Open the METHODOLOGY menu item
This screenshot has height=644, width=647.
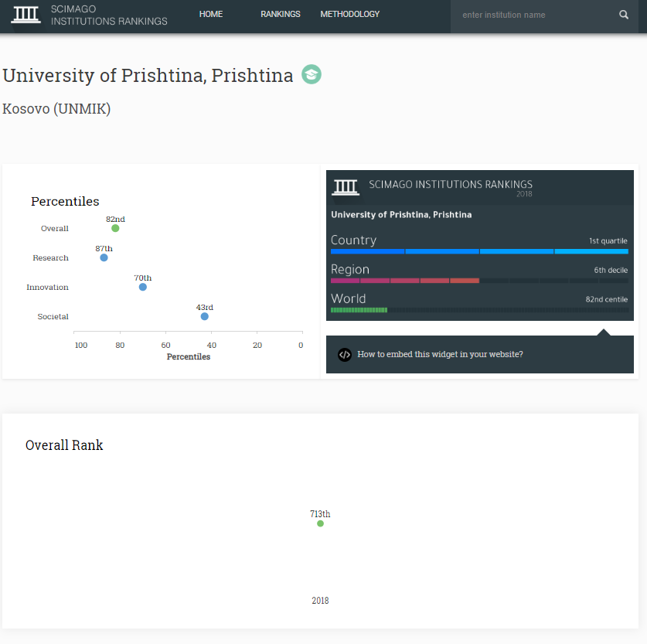350,14
